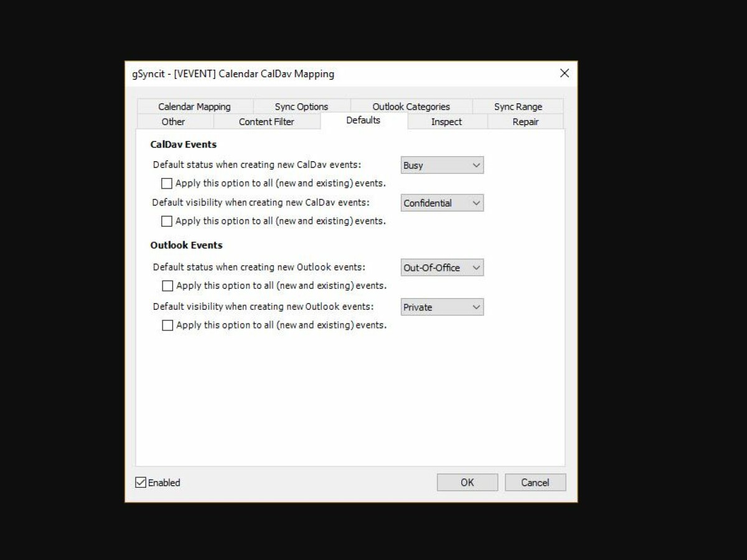This screenshot has width=747, height=560.
Task: Select the Defaults tab
Action: coord(364,120)
